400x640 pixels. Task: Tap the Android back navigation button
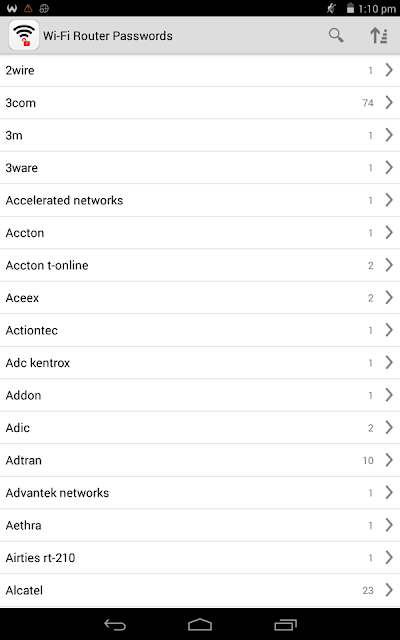(x=115, y=624)
